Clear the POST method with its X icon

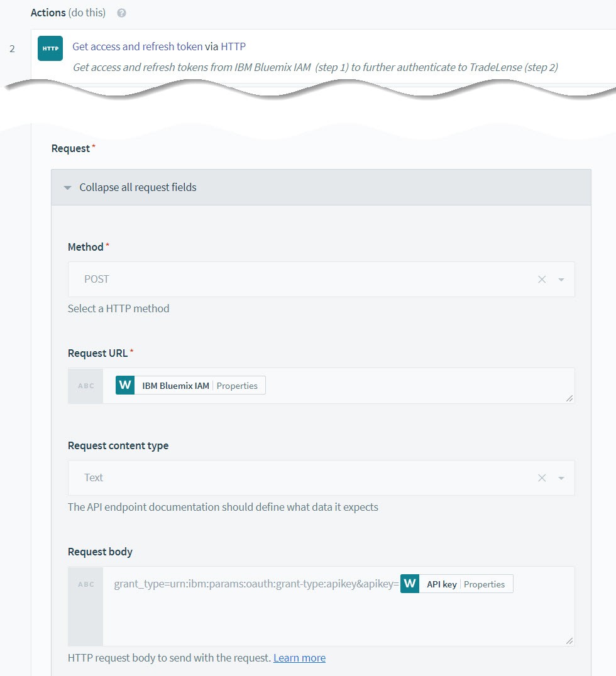click(x=542, y=280)
